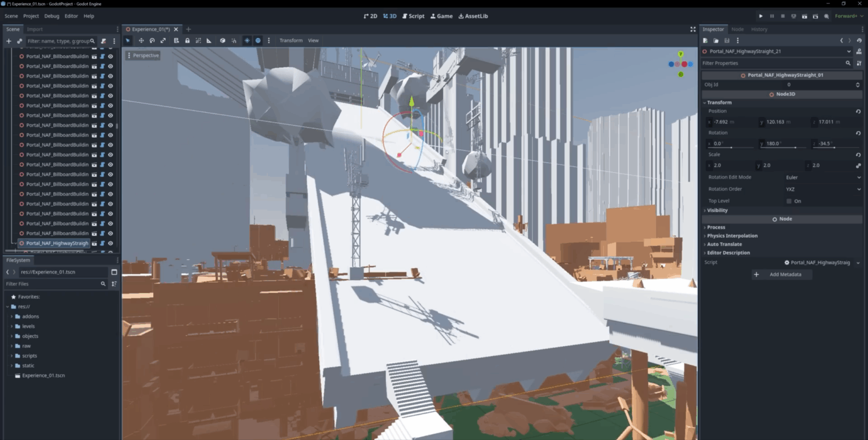Select the Move tool in the 3D toolbar
The width and height of the screenshot is (868, 440).
point(141,40)
